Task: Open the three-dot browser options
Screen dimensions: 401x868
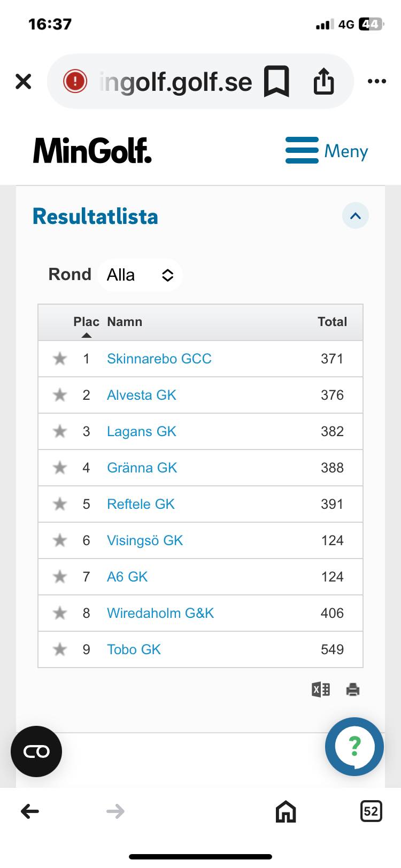Action: (377, 81)
